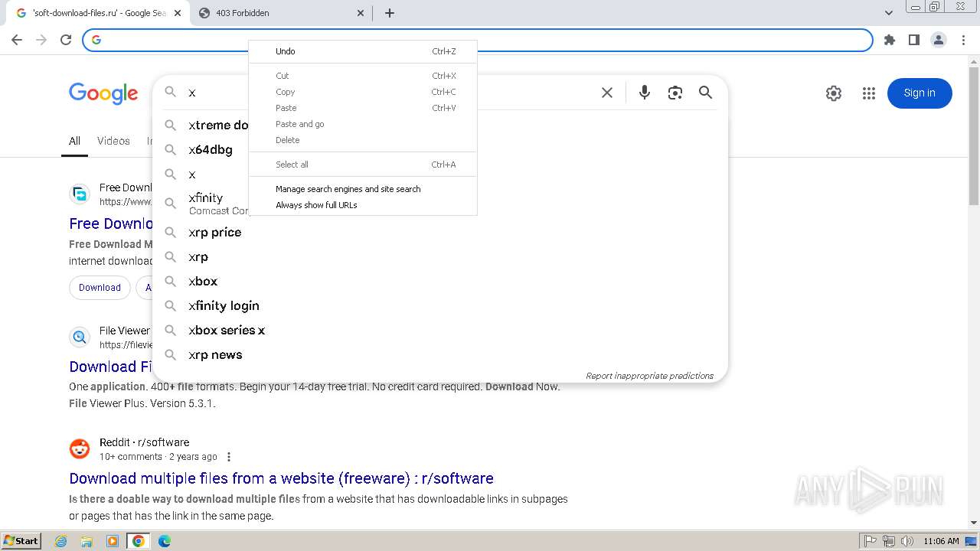
Task: Pick the x64dbg suggestion
Action: pyautogui.click(x=440, y=150)
